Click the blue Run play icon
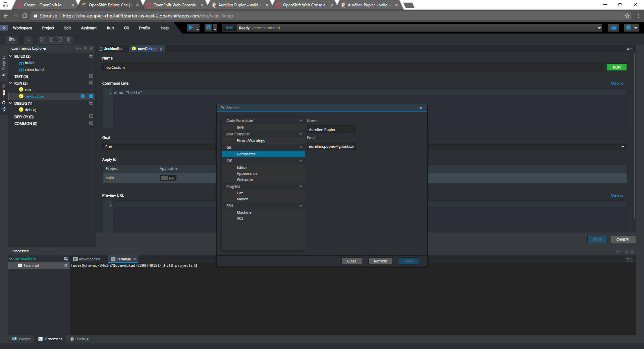The width and height of the screenshot is (644, 349). pyautogui.click(x=191, y=28)
